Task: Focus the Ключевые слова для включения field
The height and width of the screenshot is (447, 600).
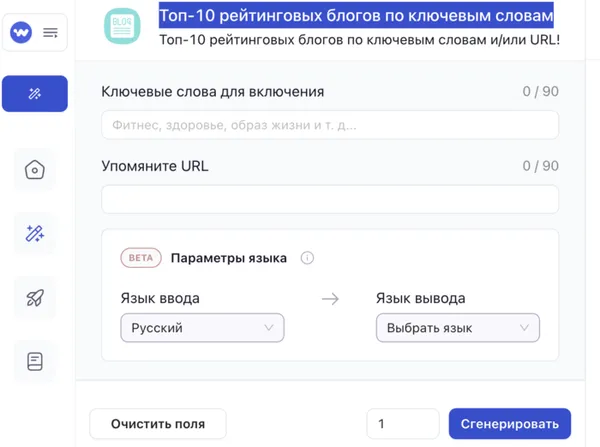Action: (x=329, y=126)
